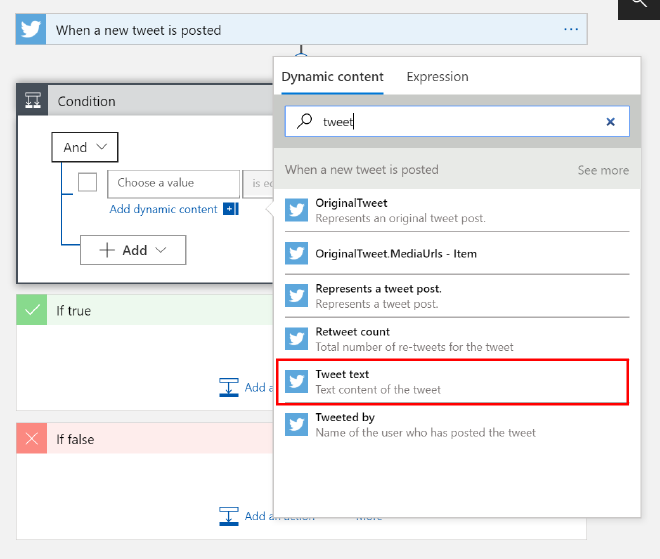Expand the Add dropdown in the Condition

click(133, 251)
